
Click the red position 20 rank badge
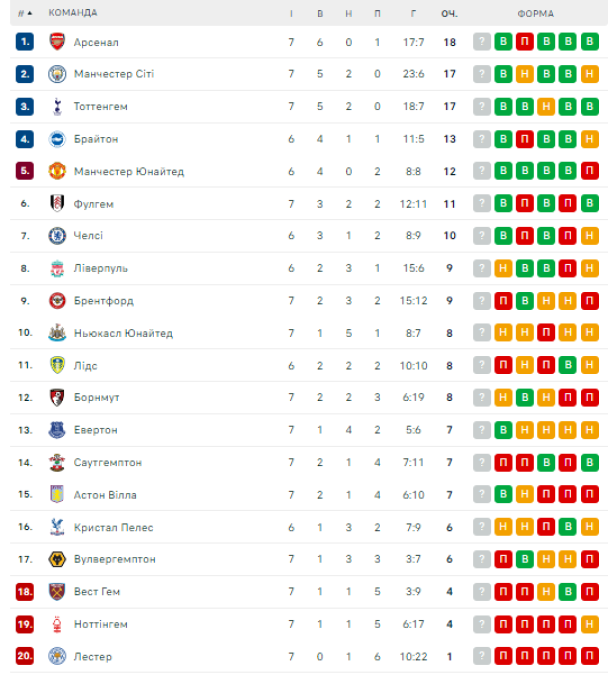[x=24, y=657]
